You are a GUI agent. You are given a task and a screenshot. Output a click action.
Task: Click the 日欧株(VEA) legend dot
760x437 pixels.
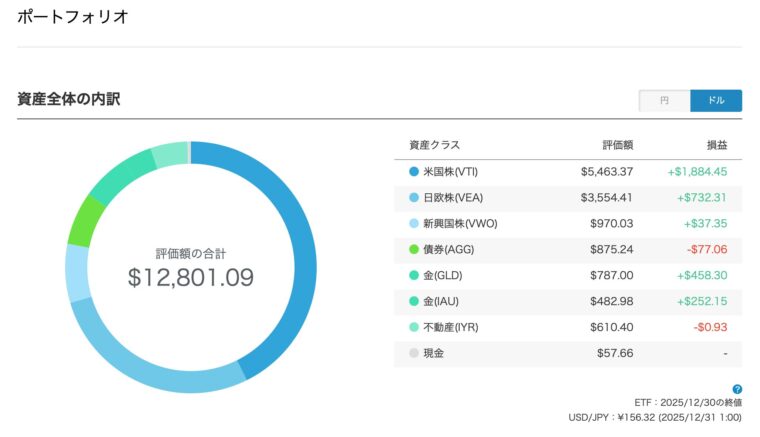(x=414, y=198)
